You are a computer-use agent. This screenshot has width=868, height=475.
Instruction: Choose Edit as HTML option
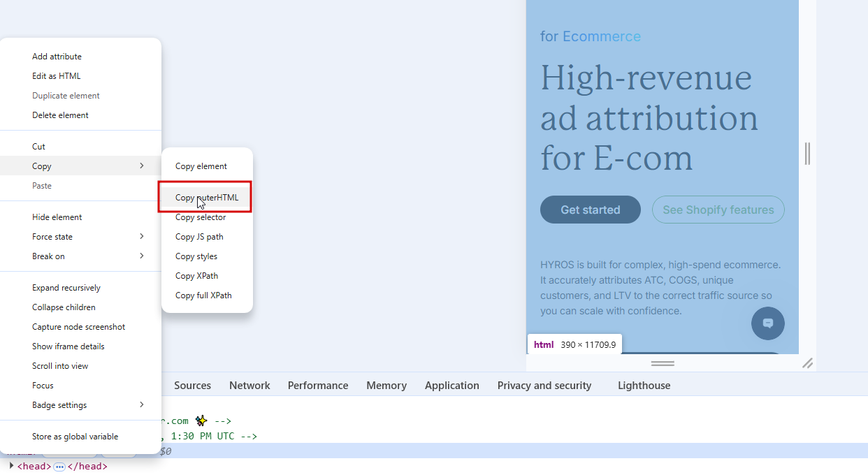click(56, 76)
